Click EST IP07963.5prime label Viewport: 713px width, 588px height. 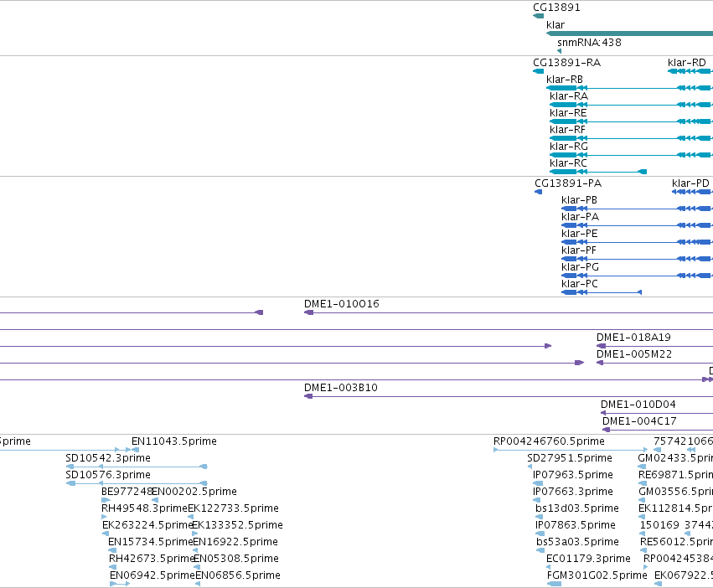point(573,475)
